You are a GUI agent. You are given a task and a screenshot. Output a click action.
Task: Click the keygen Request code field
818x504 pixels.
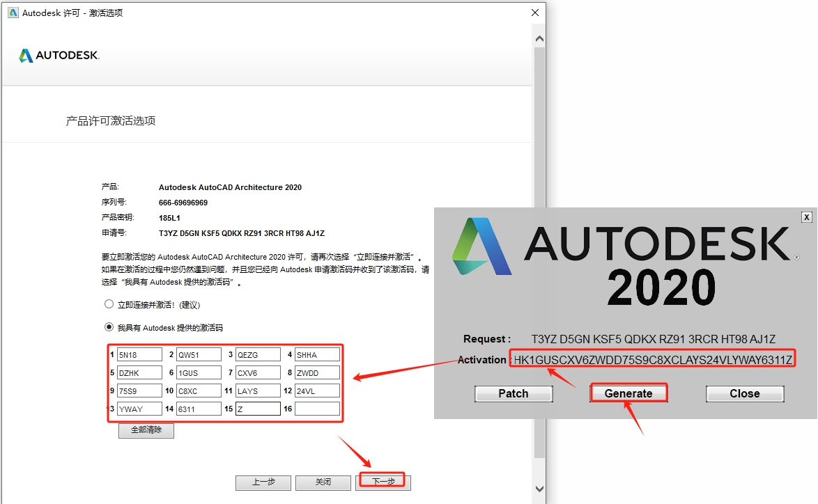(653, 339)
